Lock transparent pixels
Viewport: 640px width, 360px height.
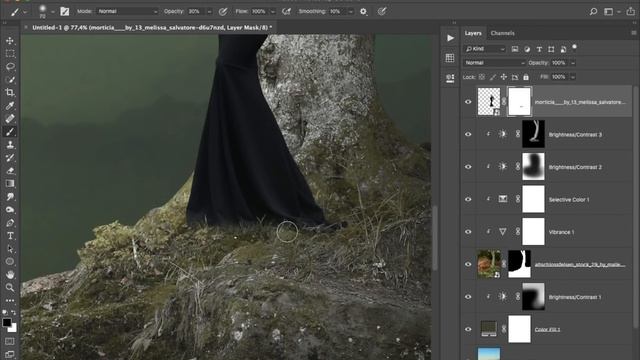[x=482, y=77]
